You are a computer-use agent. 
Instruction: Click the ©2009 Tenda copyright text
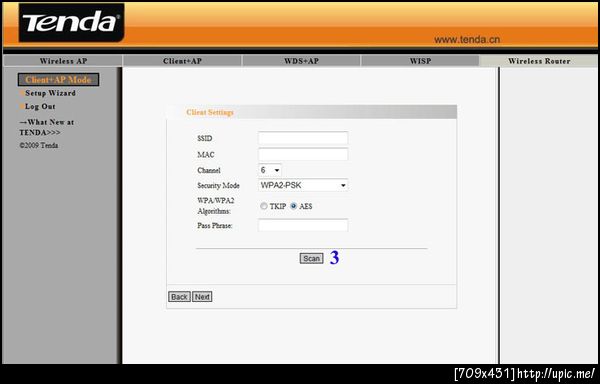pos(39,146)
